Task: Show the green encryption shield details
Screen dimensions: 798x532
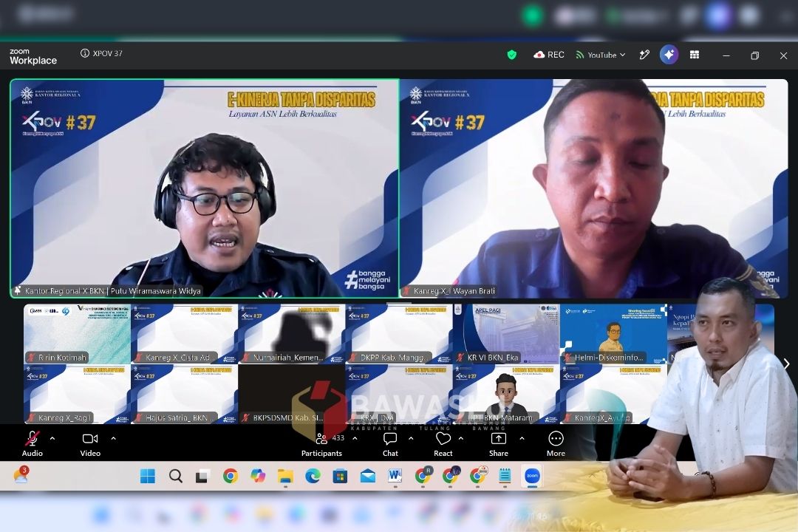Action: click(512, 55)
